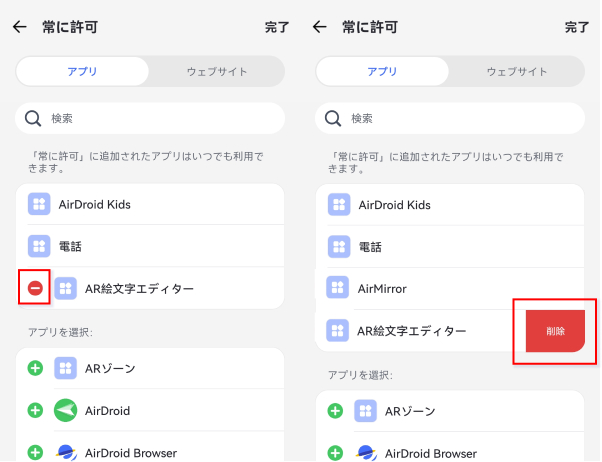
Task: Add AirDroid with the green plus icon
Action: coord(35,410)
